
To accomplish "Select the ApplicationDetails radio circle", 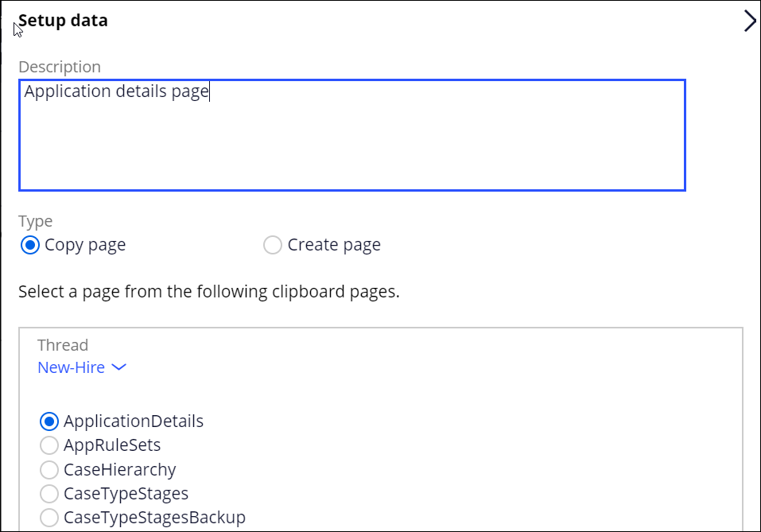I will click(x=49, y=421).
